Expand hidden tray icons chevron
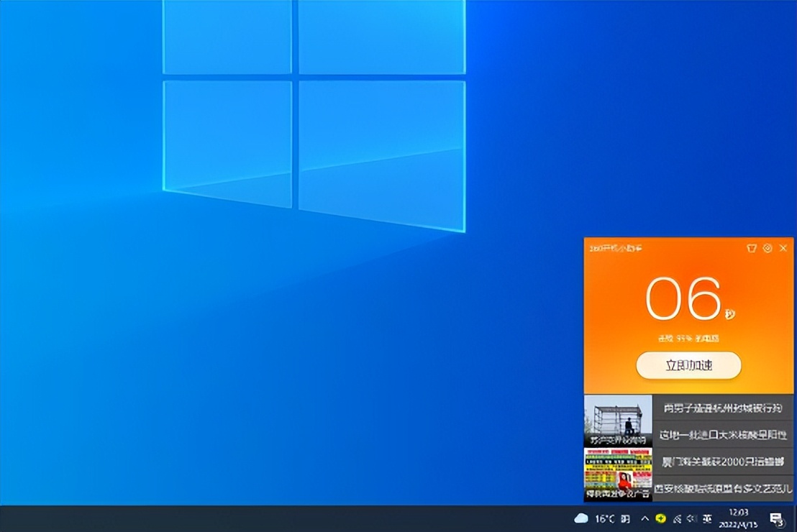This screenshot has width=797, height=532. tap(645, 518)
